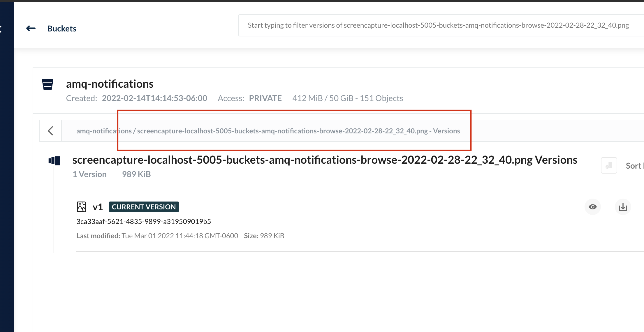Select the v1 version label
The width and height of the screenshot is (644, 332).
(98, 207)
